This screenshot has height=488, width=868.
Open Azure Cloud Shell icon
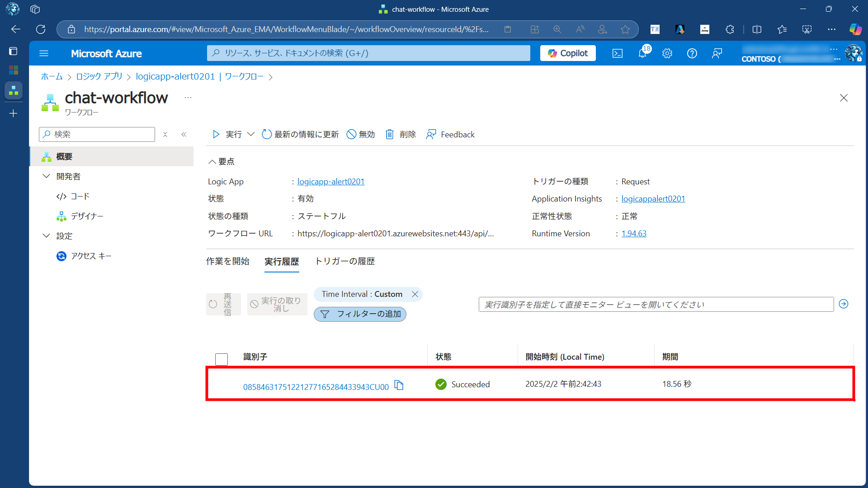(617, 53)
